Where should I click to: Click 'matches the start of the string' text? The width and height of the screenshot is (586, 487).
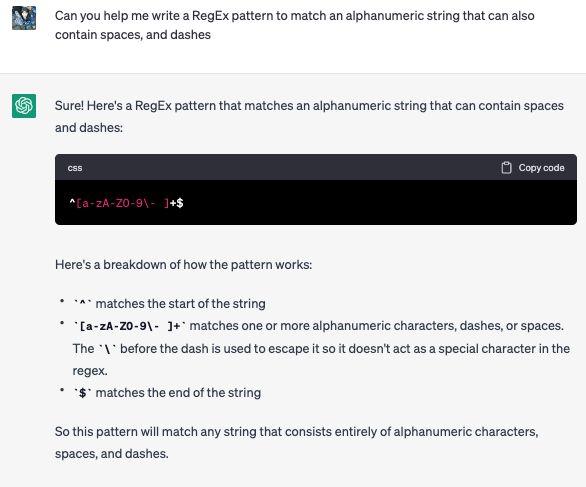tap(181, 303)
